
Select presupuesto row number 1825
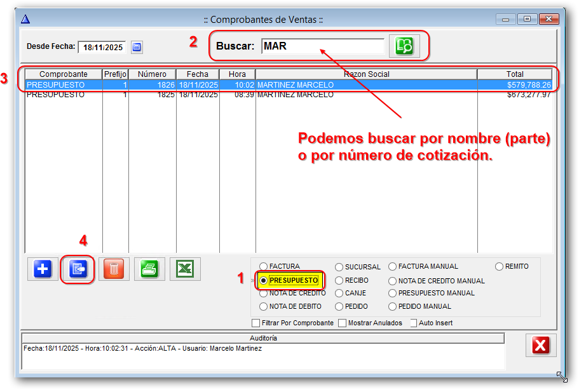191,95
